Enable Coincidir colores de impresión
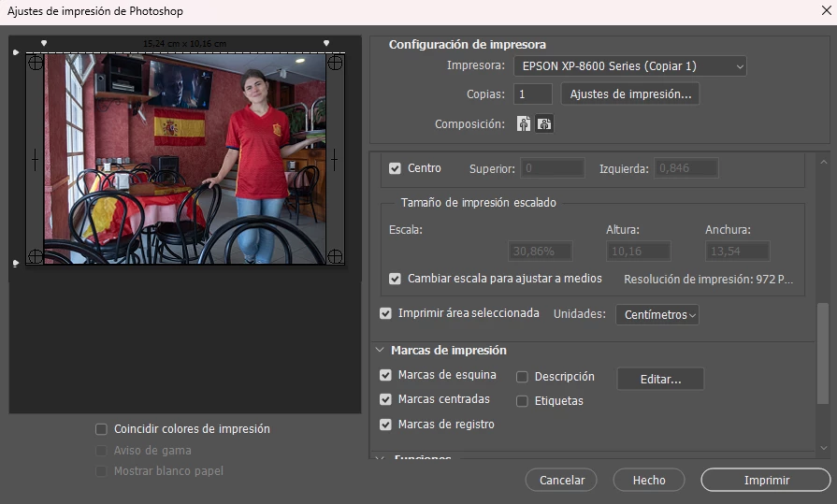The height and width of the screenshot is (504, 837). [101, 429]
